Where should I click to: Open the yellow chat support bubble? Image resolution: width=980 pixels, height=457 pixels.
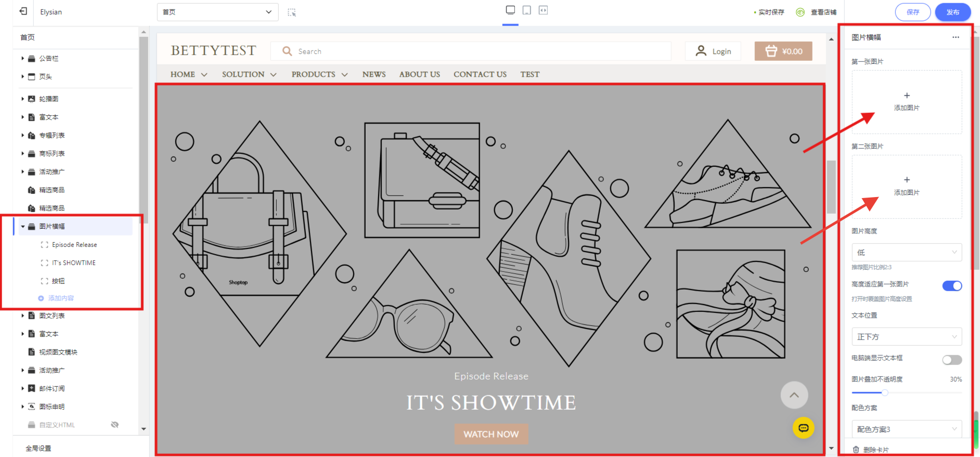click(803, 428)
